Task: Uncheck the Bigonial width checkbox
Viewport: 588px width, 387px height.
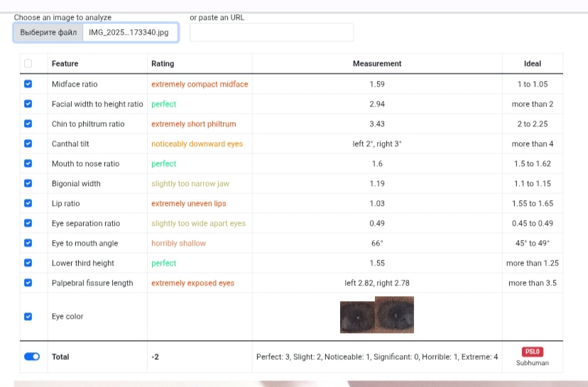Action: point(28,183)
